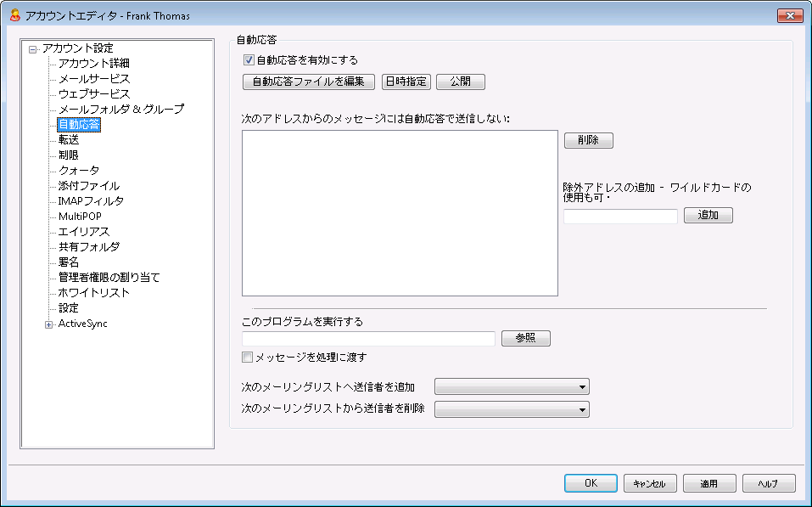
Task: Collapse the アカウント設定 tree node
Action: (33, 48)
